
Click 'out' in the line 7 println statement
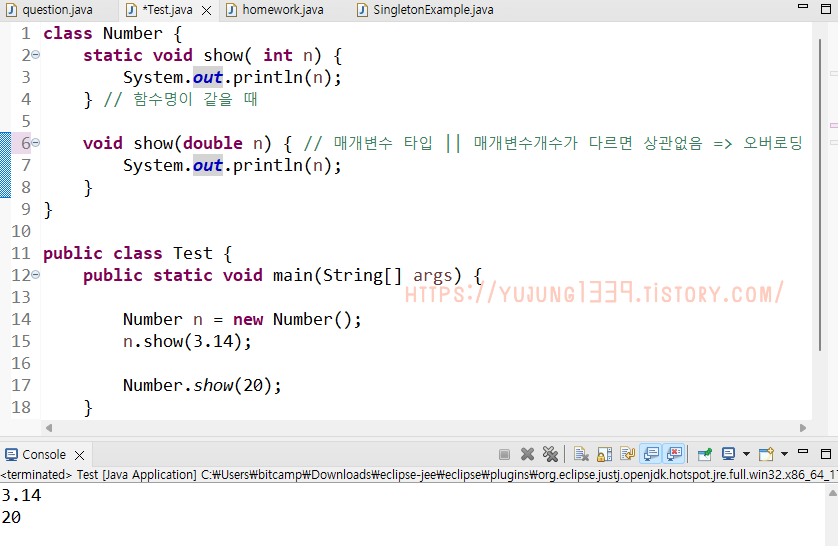207,166
